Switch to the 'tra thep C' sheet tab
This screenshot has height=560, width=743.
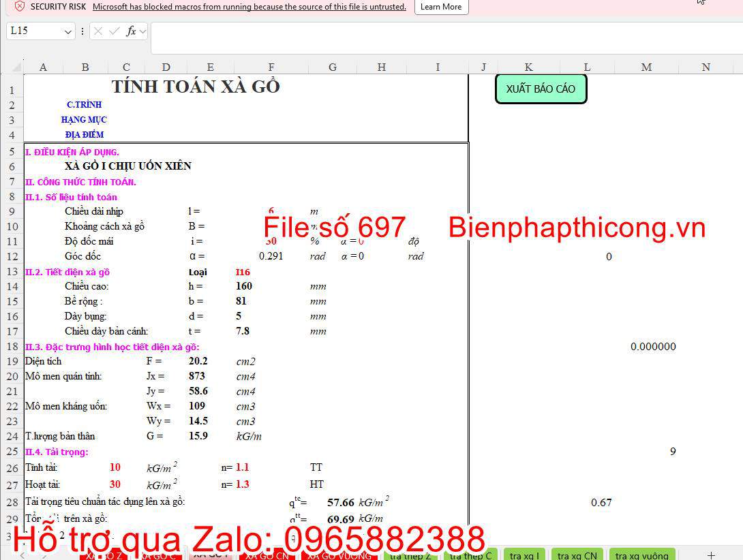pyautogui.click(x=470, y=555)
